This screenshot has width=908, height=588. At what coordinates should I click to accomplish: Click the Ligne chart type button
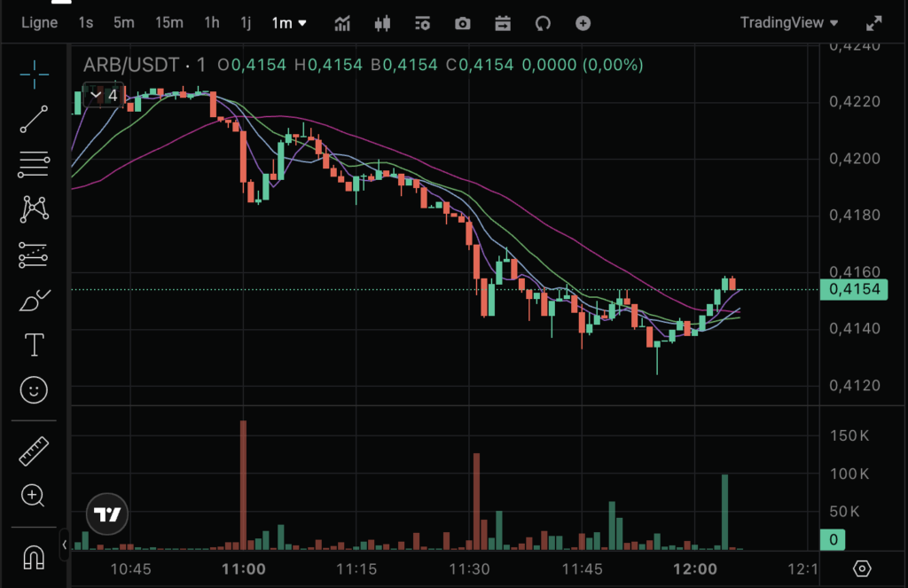(x=39, y=22)
